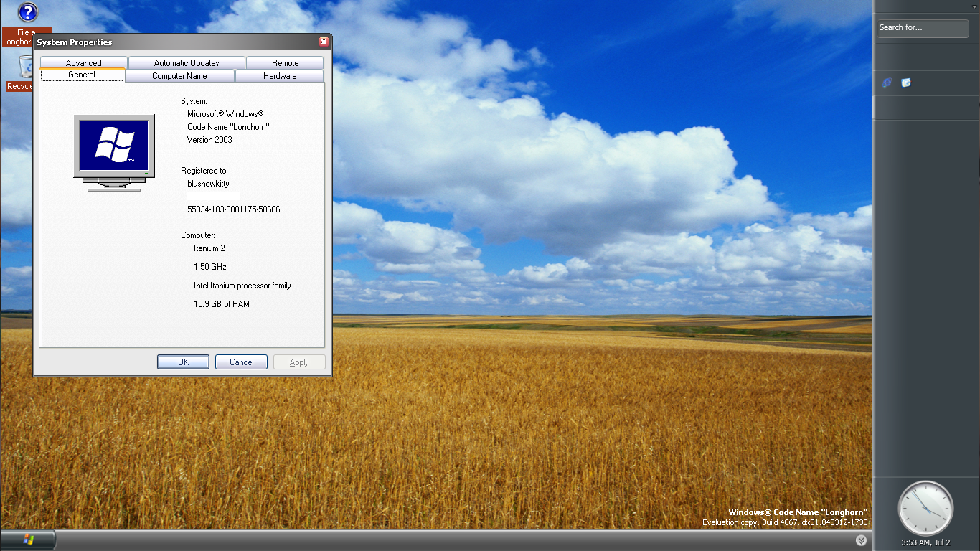
Task: Click the analog clock in the sidebar
Action: [x=925, y=508]
